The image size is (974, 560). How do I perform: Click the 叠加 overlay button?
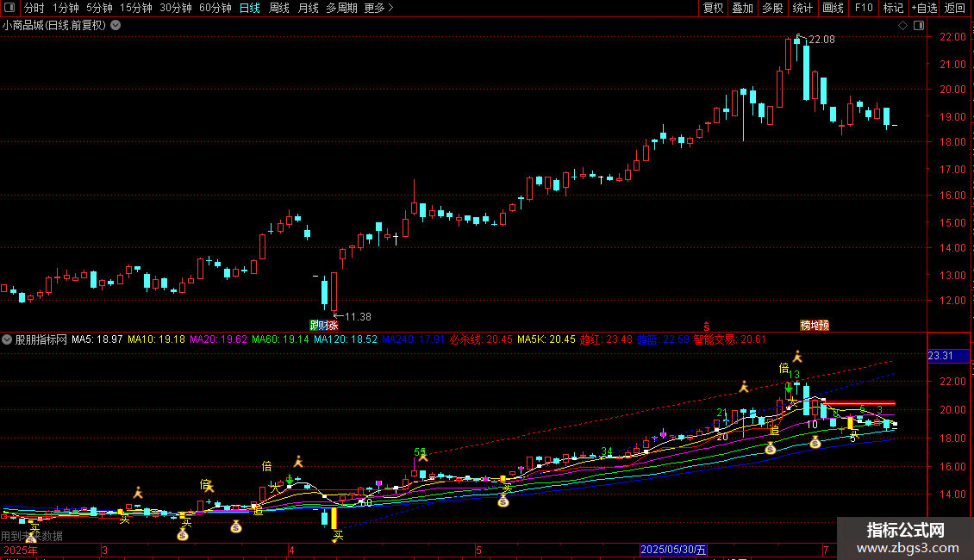click(x=743, y=8)
